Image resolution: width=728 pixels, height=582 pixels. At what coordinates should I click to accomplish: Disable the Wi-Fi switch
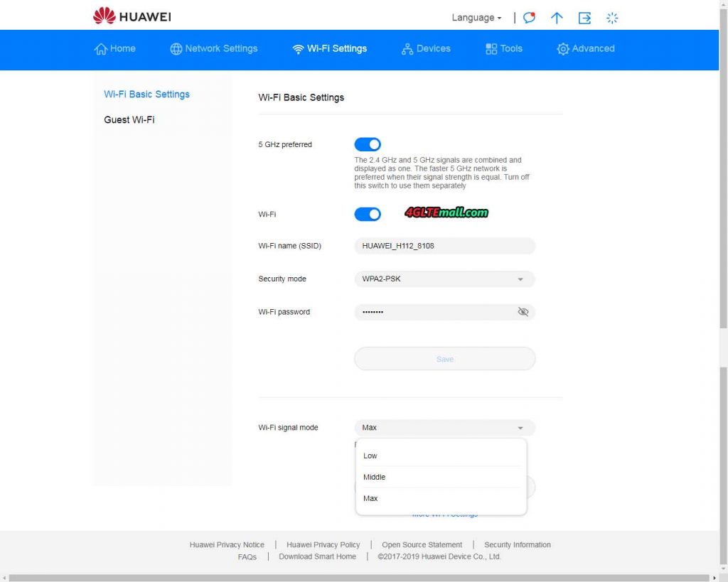click(x=367, y=214)
